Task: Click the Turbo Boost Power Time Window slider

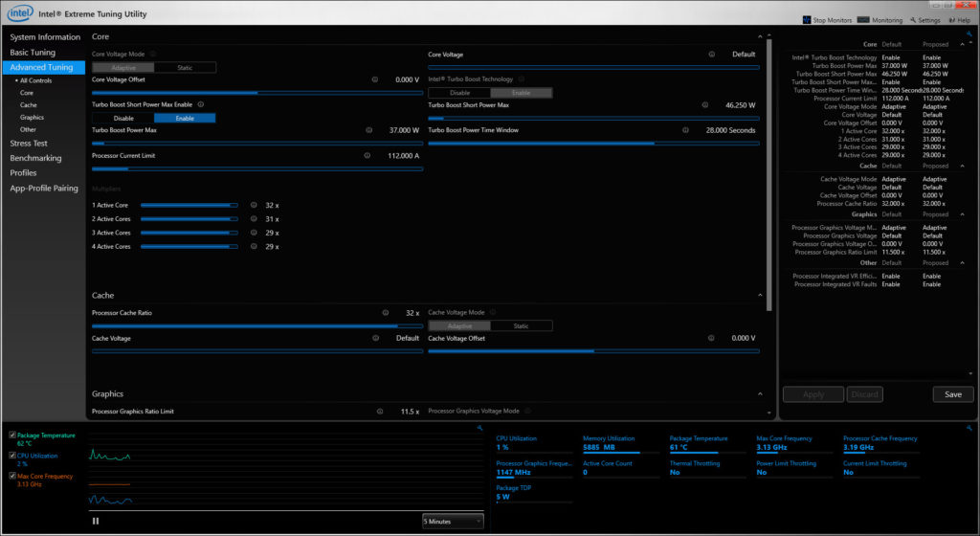Action: pyautogui.click(x=593, y=143)
